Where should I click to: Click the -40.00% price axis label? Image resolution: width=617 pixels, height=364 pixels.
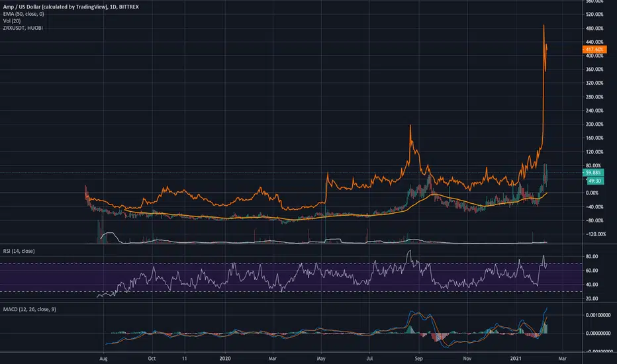tap(594, 207)
